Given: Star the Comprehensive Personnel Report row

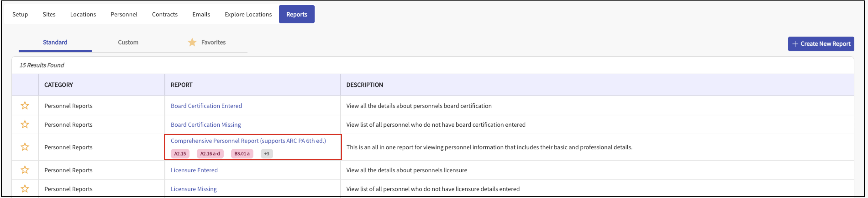Looking at the screenshot, I should [25, 147].
